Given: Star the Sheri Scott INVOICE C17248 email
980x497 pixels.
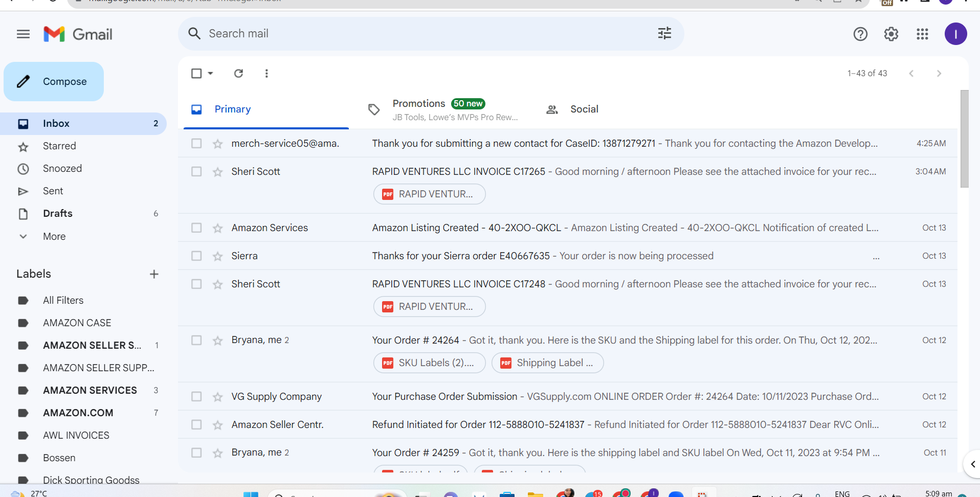Looking at the screenshot, I should pos(218,284).
